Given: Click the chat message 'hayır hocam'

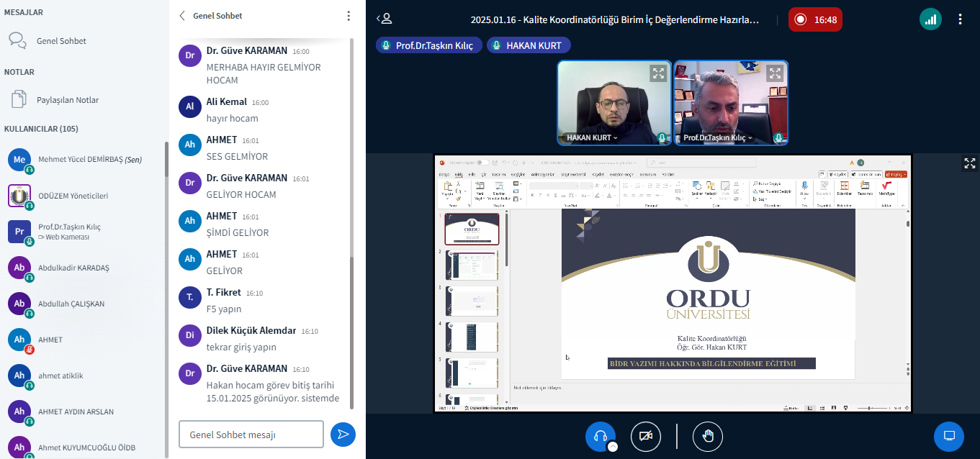Looking at the screenshot, I should [x=232, y=118].
